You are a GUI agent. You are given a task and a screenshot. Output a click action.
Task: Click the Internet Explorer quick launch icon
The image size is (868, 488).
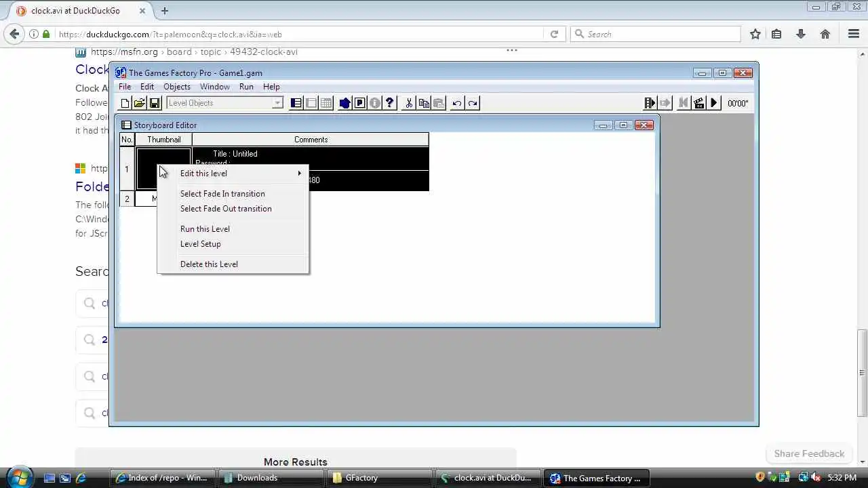81,478
